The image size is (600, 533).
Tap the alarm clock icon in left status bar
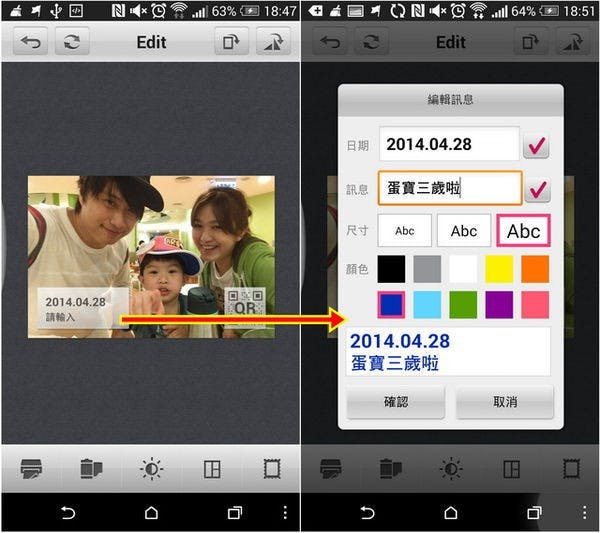[x=158, y=11]
